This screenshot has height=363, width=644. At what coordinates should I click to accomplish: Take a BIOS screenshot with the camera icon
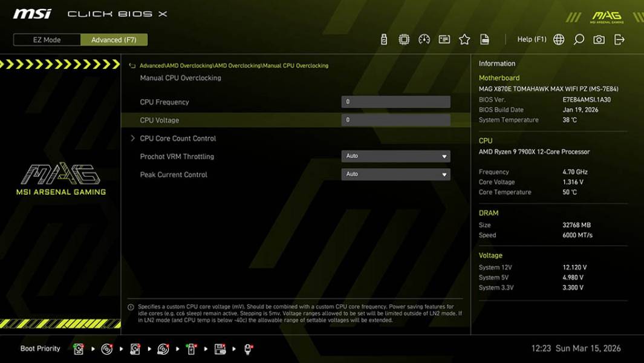click(x=598, y=39)
